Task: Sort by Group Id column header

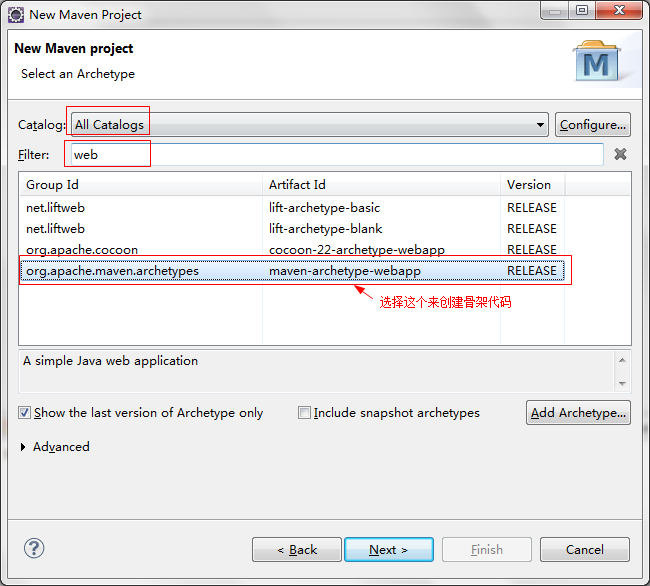Action: [x=141, y=184]
